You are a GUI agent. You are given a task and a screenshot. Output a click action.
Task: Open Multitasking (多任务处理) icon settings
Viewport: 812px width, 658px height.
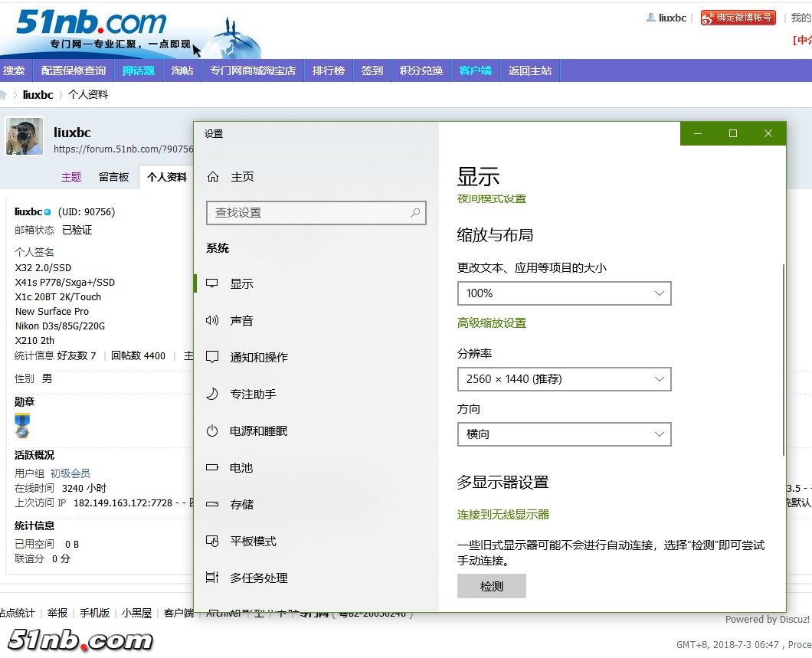[212, 578]
